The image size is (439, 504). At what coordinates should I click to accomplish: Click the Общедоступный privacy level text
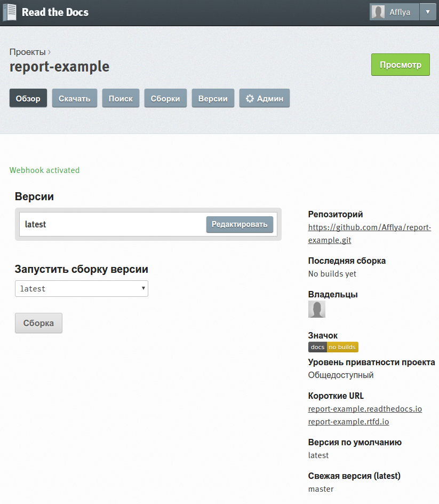341,375
